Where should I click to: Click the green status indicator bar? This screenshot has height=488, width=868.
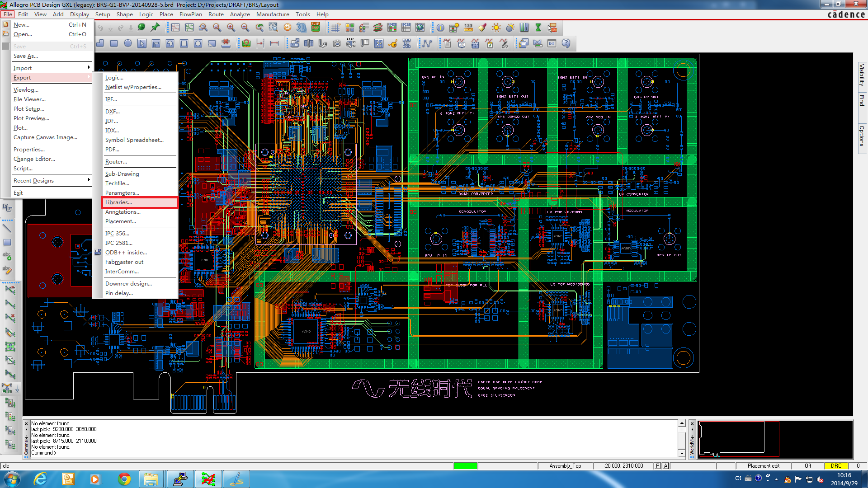466,466
